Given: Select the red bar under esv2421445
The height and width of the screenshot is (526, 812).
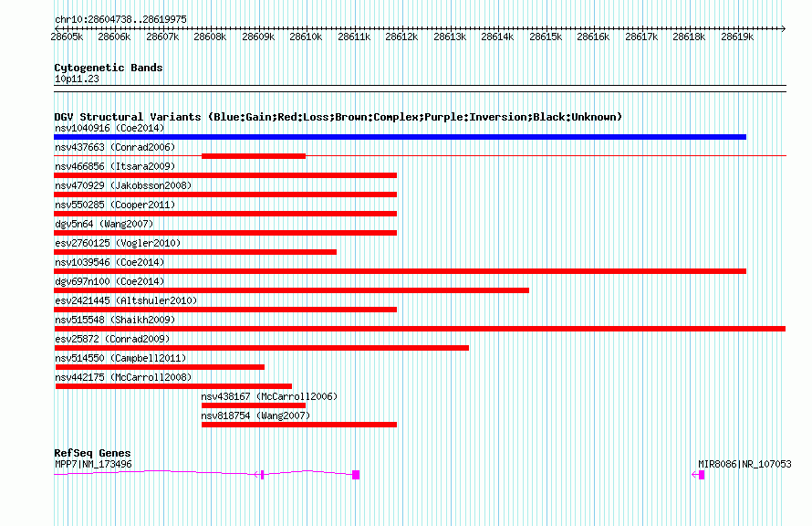Looking at the screenshot, I should pyautogui.click(x=225, y=310).
